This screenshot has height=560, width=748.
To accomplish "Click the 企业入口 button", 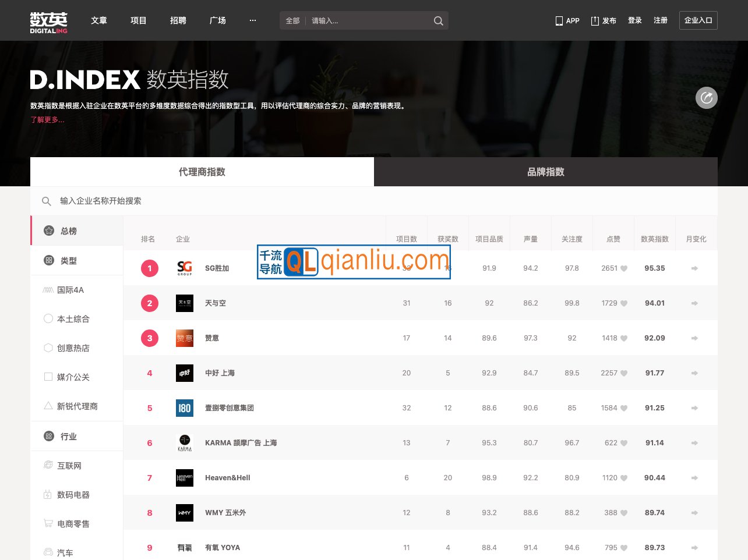I will (x=698, y=20).
